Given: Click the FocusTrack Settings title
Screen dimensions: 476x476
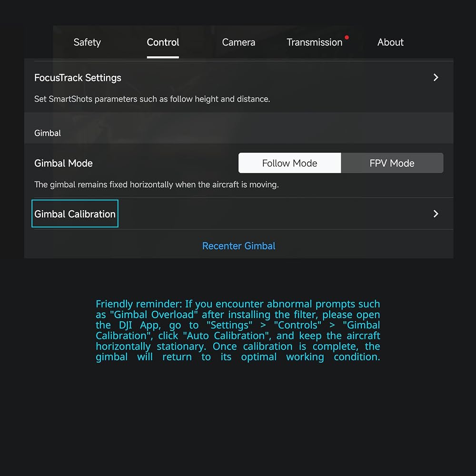Looking at the screenshot, I should pos(78,78).
